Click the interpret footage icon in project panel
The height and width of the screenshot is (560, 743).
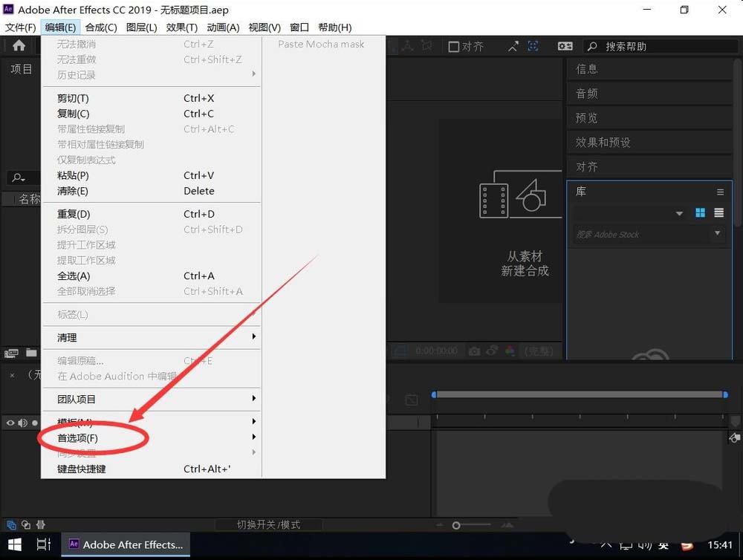coord(11,353)
